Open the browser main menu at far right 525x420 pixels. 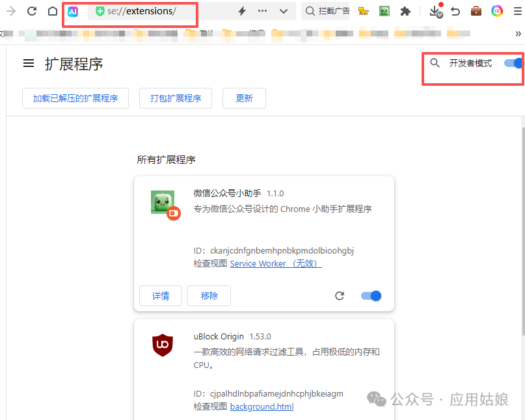click(x=518, y=11)
